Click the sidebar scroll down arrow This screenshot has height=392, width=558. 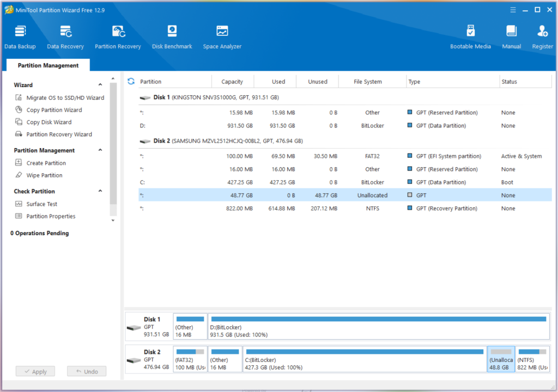click(113, 220)
